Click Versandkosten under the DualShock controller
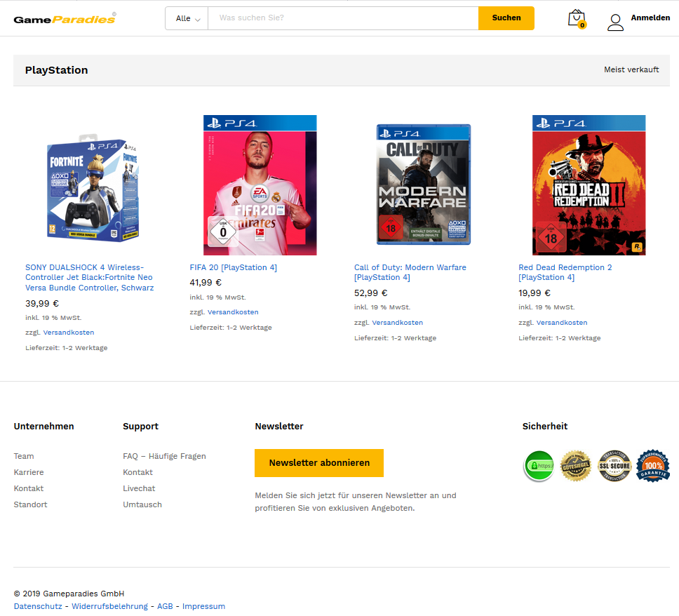This screenshot has height=616, width=679. click(69, 333)
